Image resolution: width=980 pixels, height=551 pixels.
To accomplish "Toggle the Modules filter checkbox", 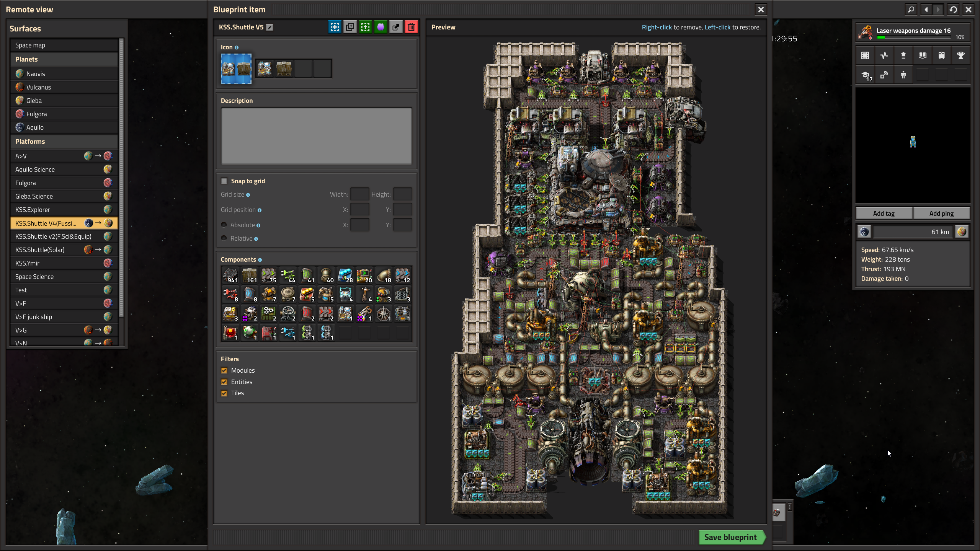I will pyautogui.click(x=224, y=370).
